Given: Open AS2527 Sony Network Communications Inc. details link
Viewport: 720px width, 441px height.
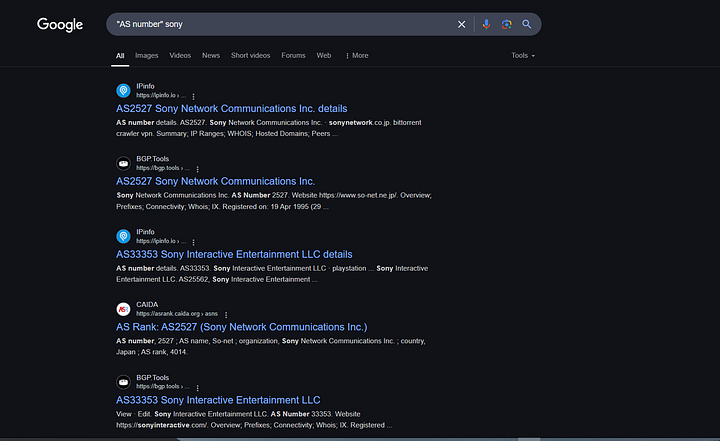Looking at the screenshot, I should [231, 108].
